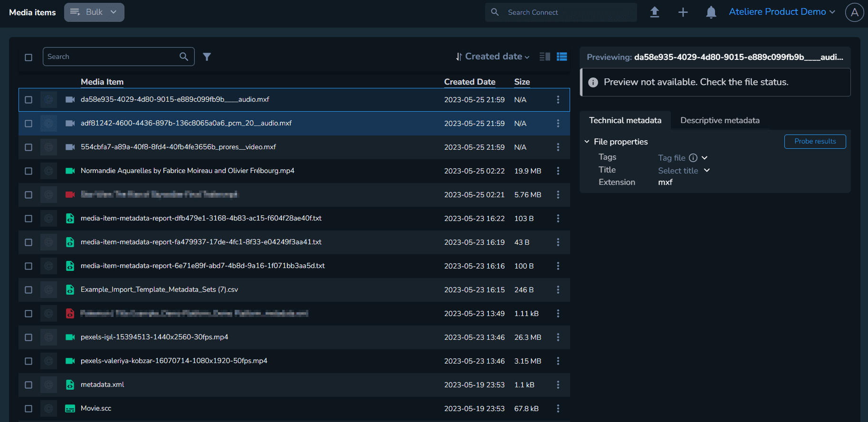Click the magnifier icon in media search
The width and height of the screenshot is (868, 422).
pyautogui.click(x=184, y=57)
